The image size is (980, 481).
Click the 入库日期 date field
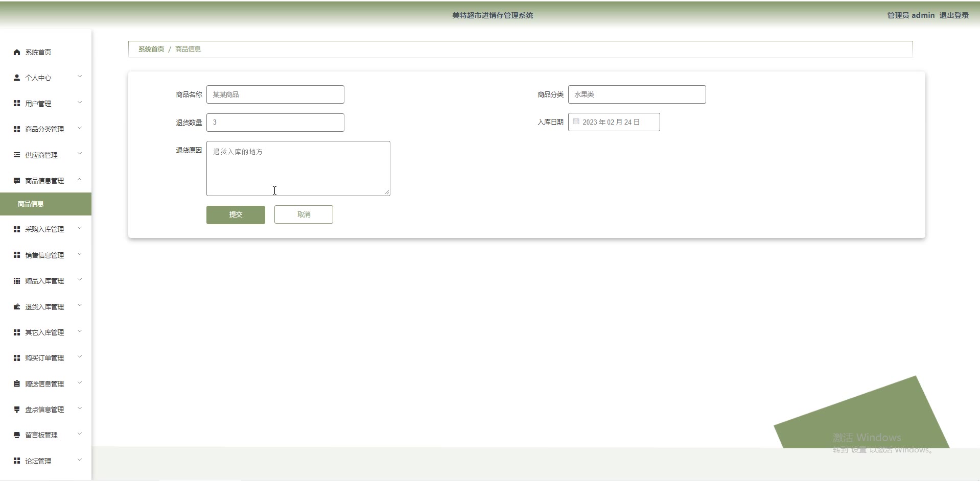[x=614, y=122]
